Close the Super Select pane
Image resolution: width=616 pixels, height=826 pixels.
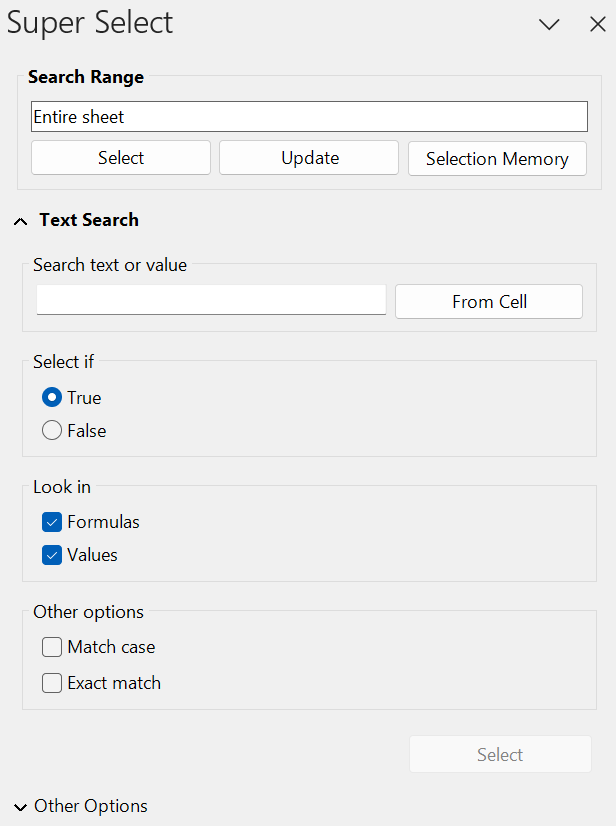tap(598, 25)
